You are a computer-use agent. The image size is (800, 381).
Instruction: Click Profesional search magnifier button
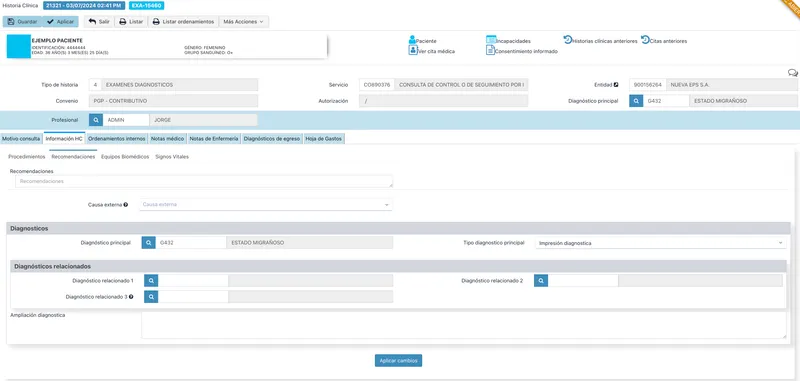[x=96, y=120]
